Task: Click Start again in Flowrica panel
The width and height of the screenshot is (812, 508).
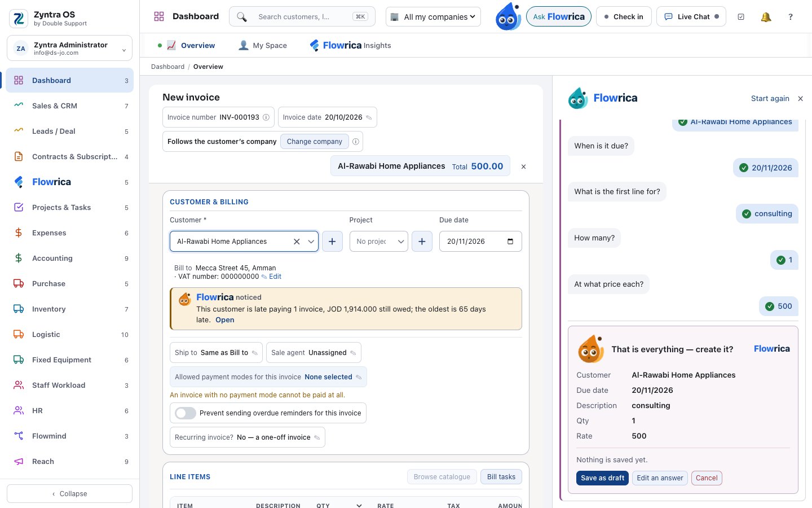Action: coord(770,99)
